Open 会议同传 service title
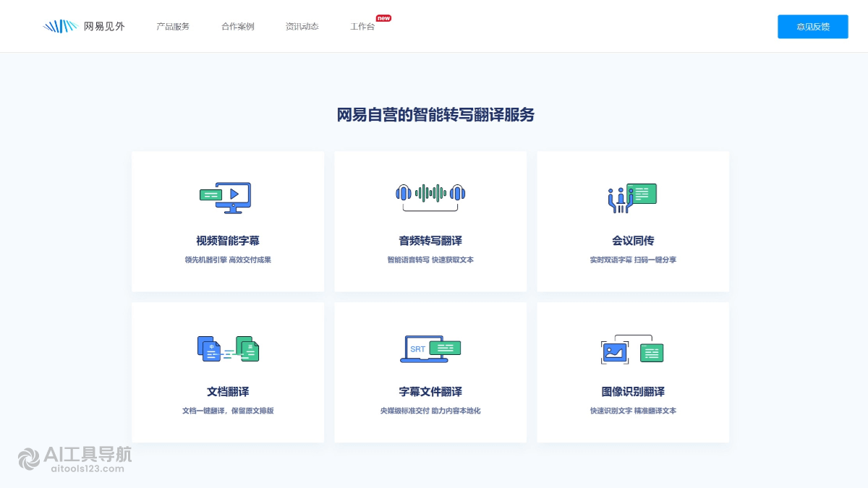This screenshot has width=868, height=488. tap(633, 241)
